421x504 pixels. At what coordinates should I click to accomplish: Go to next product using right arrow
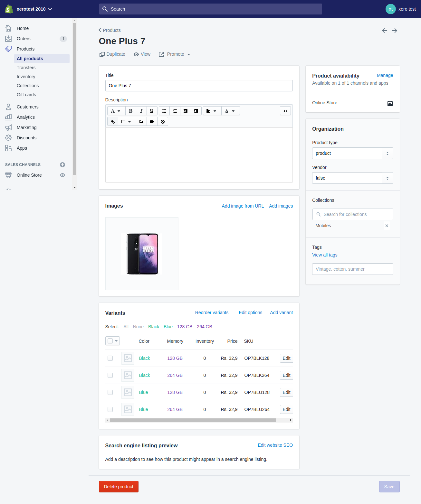tap(395, 31)
